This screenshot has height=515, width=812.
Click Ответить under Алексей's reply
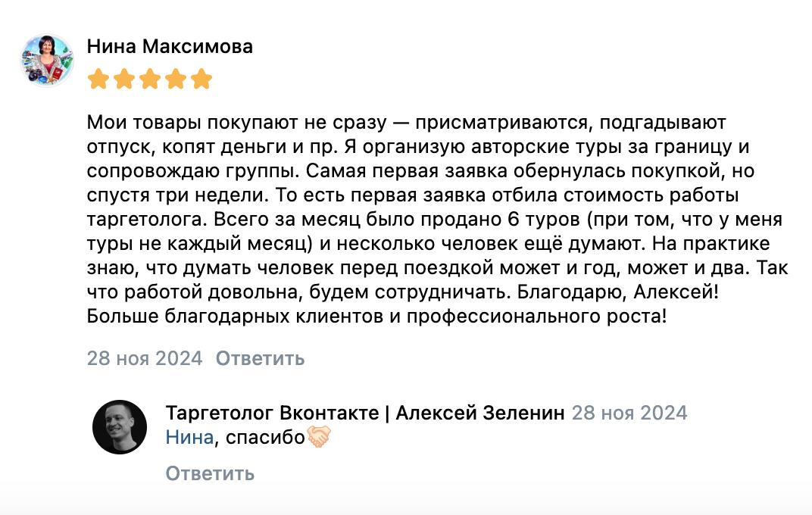click(211, 473)
